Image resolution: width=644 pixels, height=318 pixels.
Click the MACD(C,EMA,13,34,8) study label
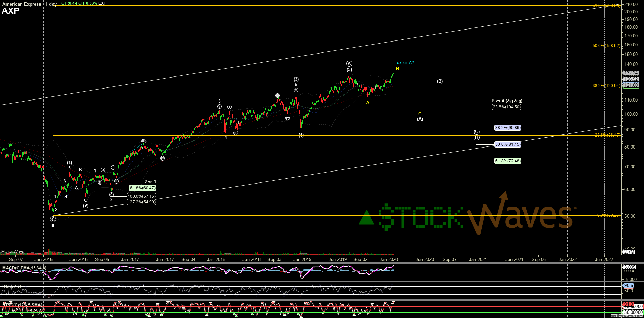tap(24, 268)
